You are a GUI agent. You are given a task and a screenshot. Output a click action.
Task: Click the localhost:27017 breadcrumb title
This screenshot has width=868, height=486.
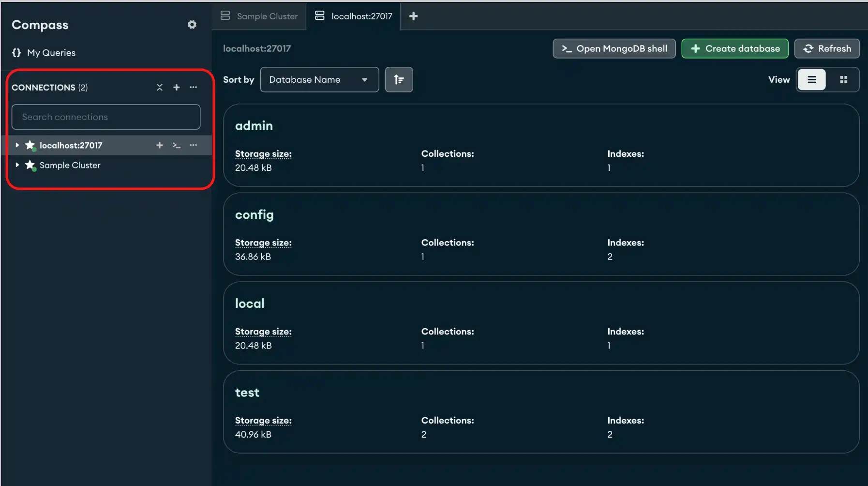point(257,48)
